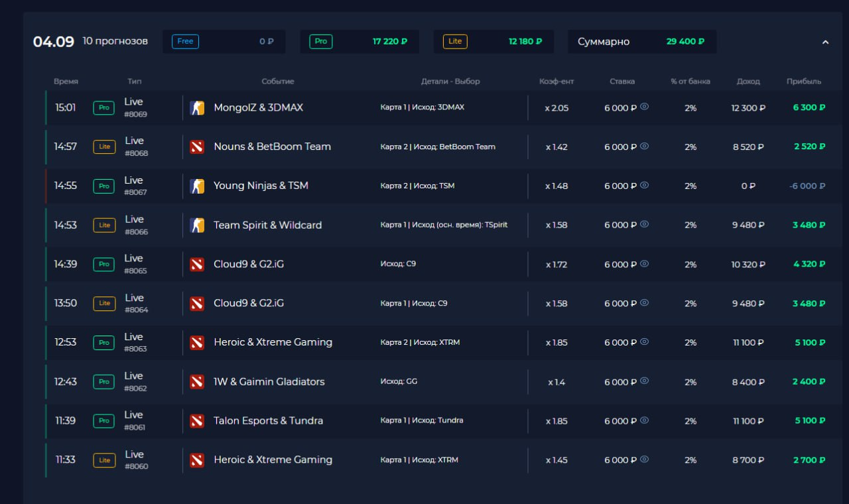The width and height of the screenshot is (849, 504).
Task: Click the '10 прогнозов' count label
Action: 115,41
